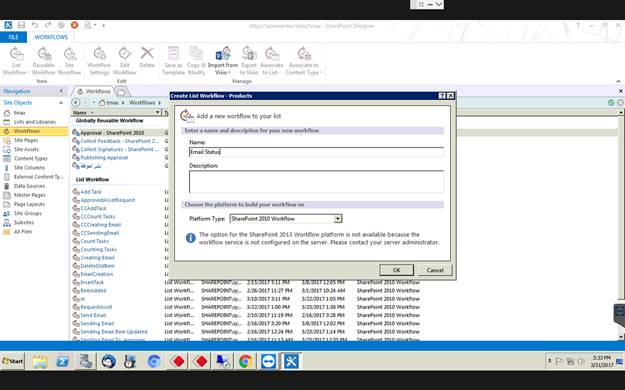Click OK in Create List Workflow dialog
625x390 pixels.
point(397,270)
